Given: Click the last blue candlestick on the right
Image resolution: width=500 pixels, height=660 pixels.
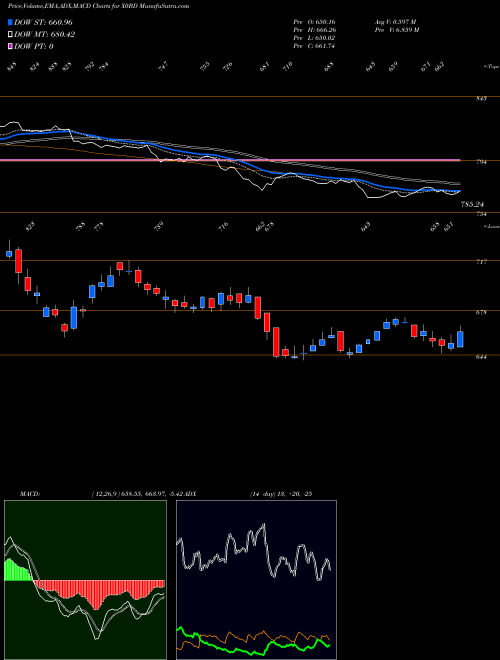Looking at the screenshot, I should tap(460, 339).
